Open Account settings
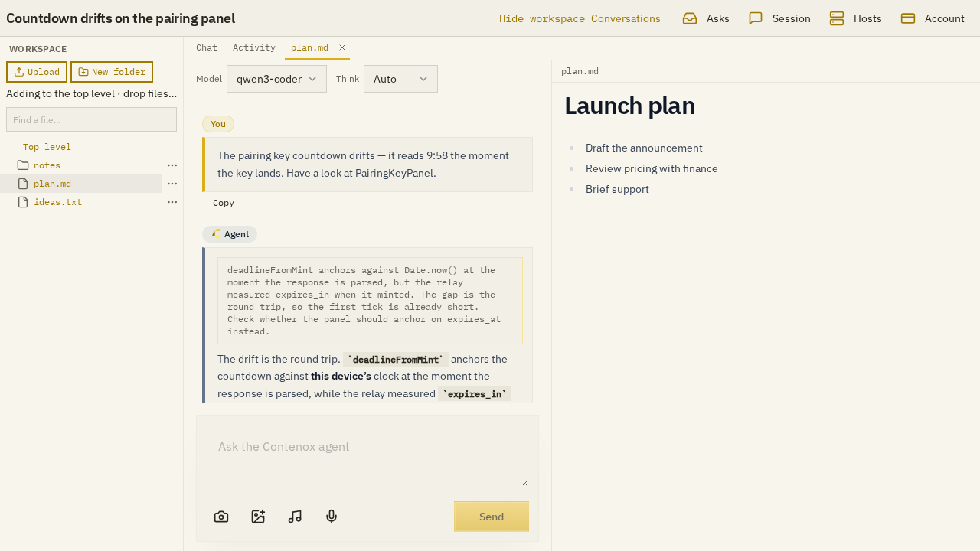This screenshot has width=980, height=551. [x=933, y=18]
